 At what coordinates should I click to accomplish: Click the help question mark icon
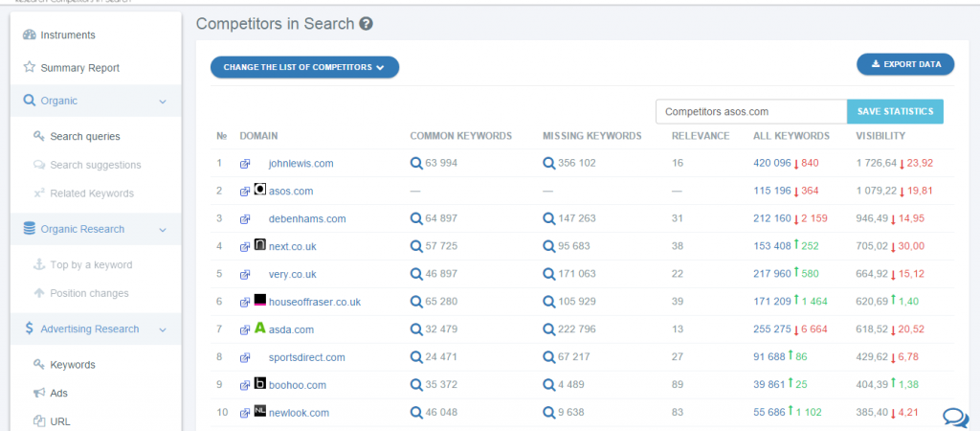pos(367,24)
